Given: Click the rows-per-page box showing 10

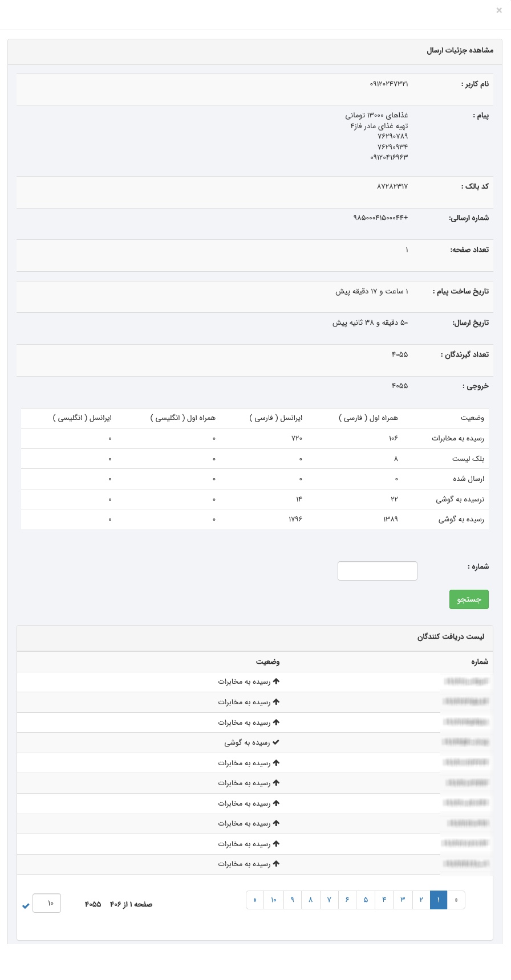Looking at the screenshot, I should pyautogui.click(x=47, y=903).
